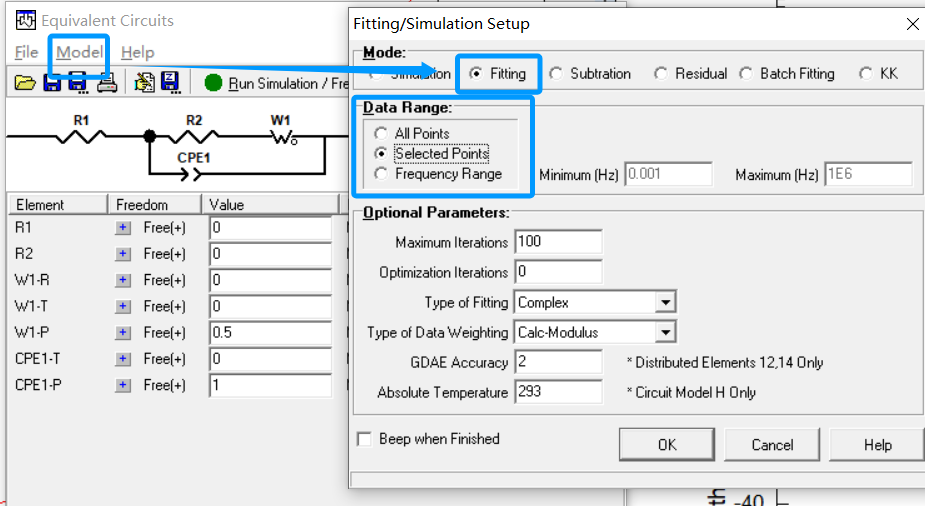The image size is (925, 506).
Task: Expand the Type of Fitting dropdown
Action: click(x=665, y=302)
